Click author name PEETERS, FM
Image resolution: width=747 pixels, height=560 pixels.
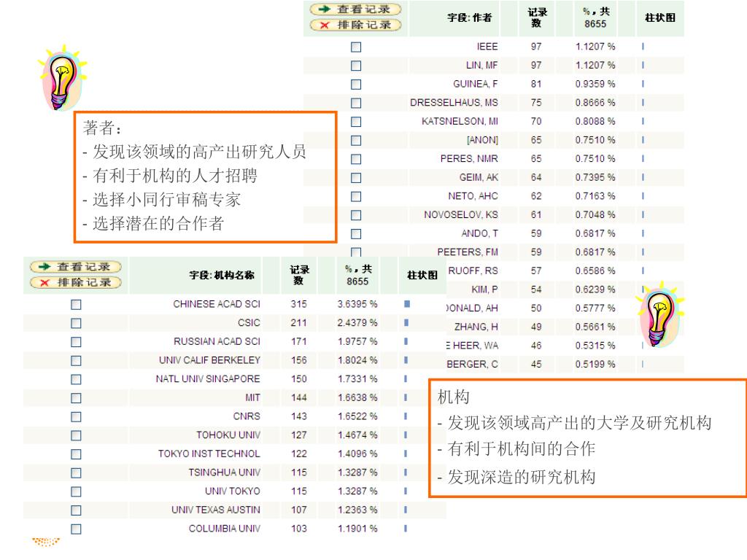click(468, 252)
